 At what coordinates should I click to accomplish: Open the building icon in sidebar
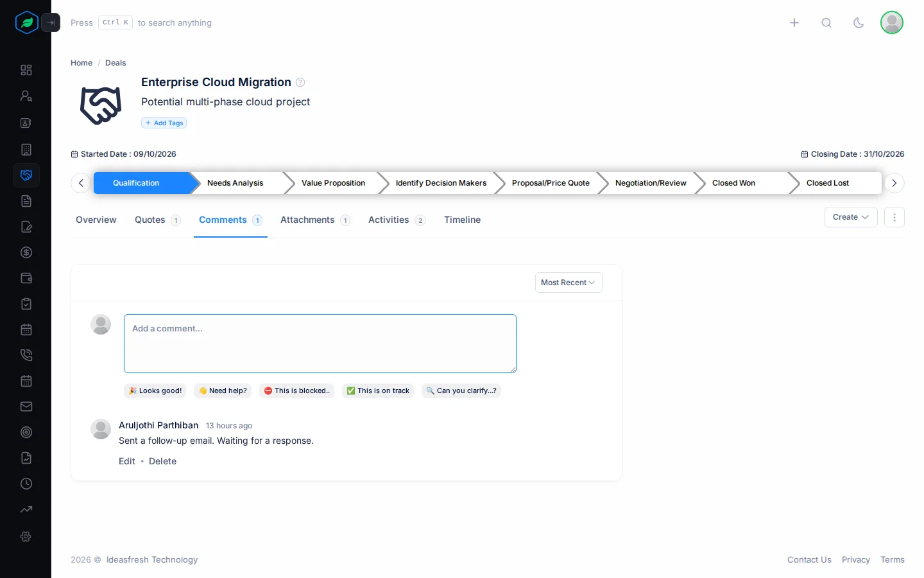(26, 150)
